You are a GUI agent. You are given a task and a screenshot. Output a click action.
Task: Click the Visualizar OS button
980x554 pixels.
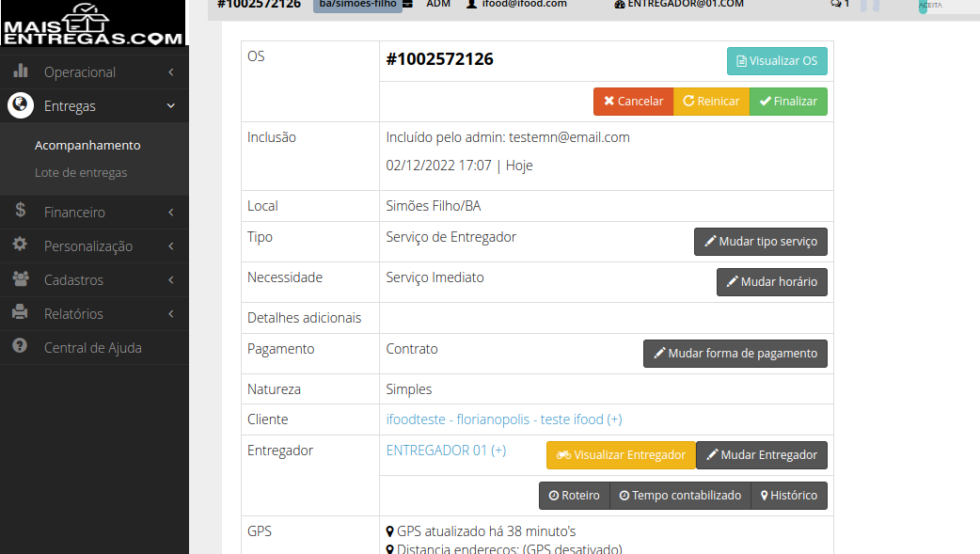pos(777,60)
